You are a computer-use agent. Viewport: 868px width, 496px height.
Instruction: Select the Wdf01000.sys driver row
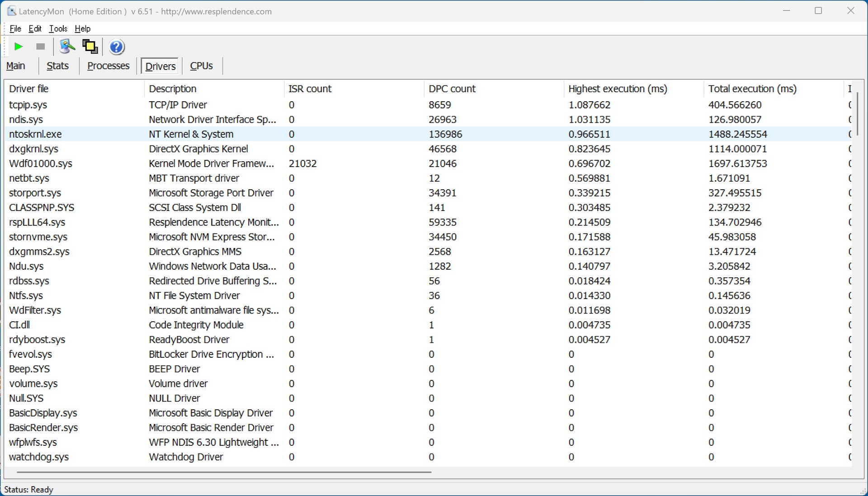pos(41,164)
